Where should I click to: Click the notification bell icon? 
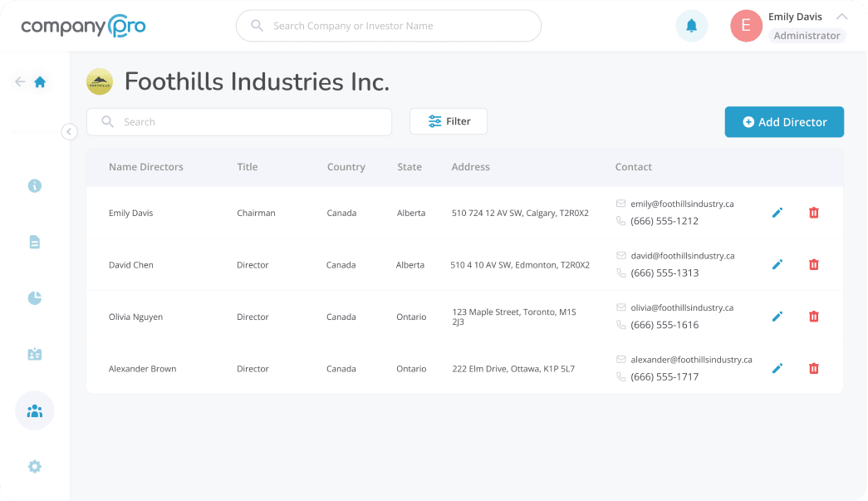click(691, 26)
